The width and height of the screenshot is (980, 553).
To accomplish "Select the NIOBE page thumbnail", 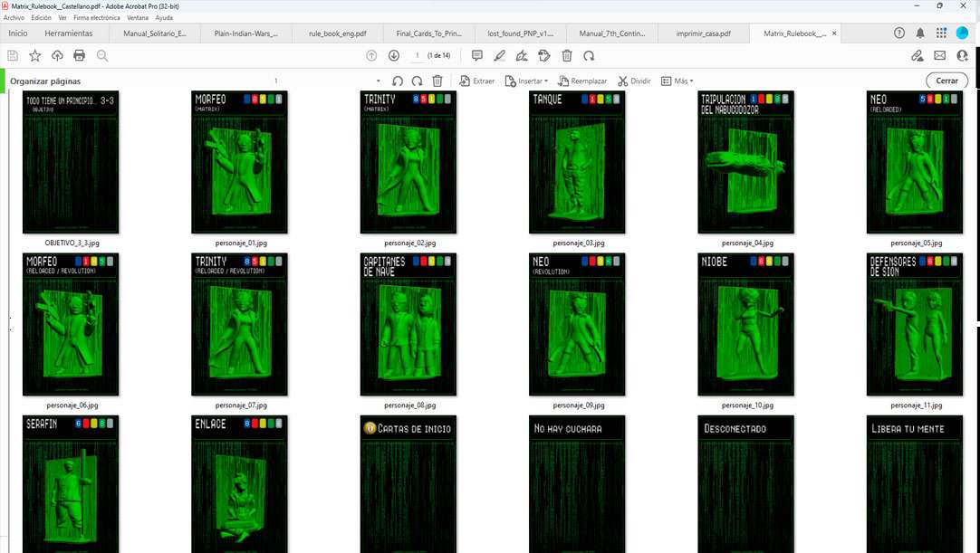I will coord(745,324).
